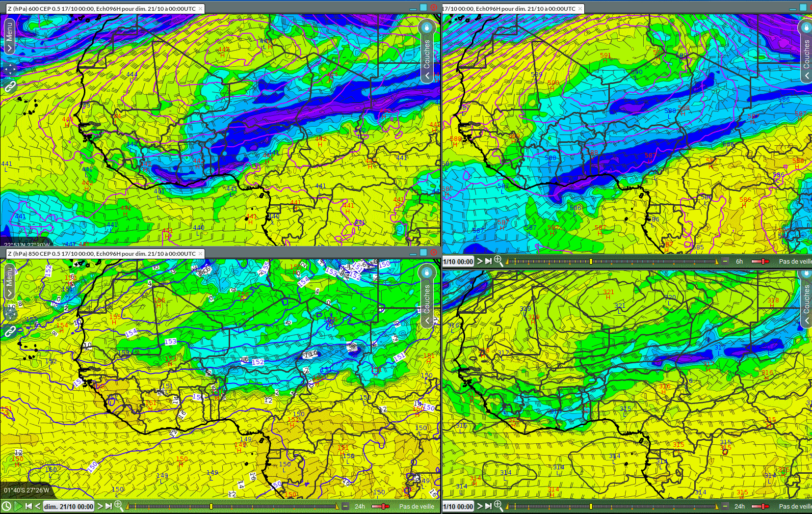Click the date field in the top-right map toolbar

click(458, 262)
